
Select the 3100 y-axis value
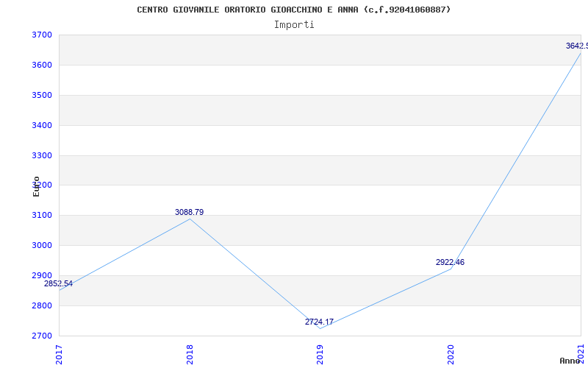pos(42,215)
